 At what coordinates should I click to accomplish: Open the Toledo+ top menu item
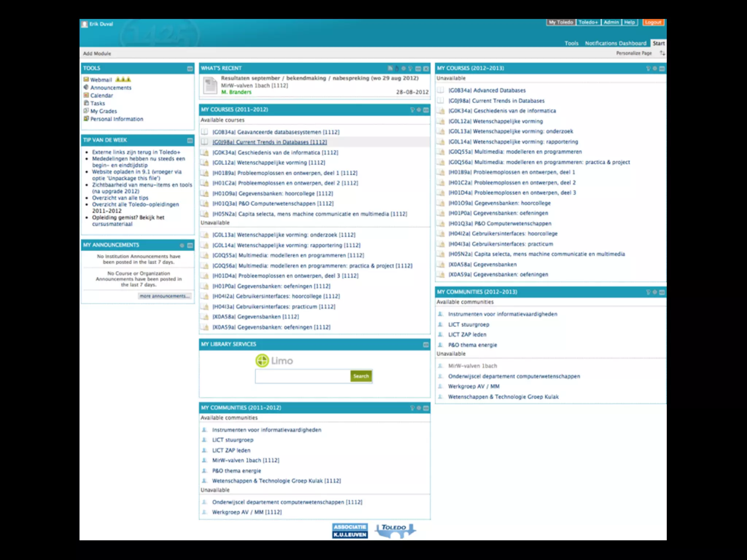click(588, 22)
